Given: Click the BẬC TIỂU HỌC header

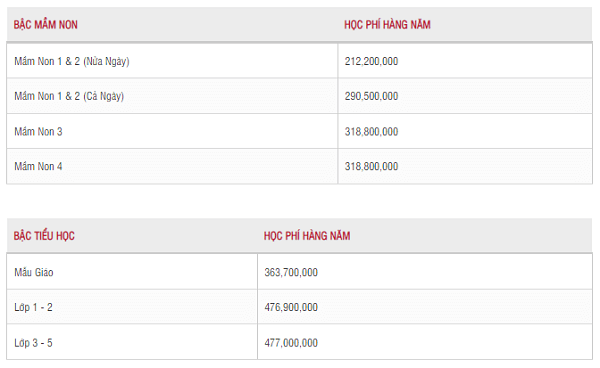Looking at the screenshot, I should [x=44, y=236].
